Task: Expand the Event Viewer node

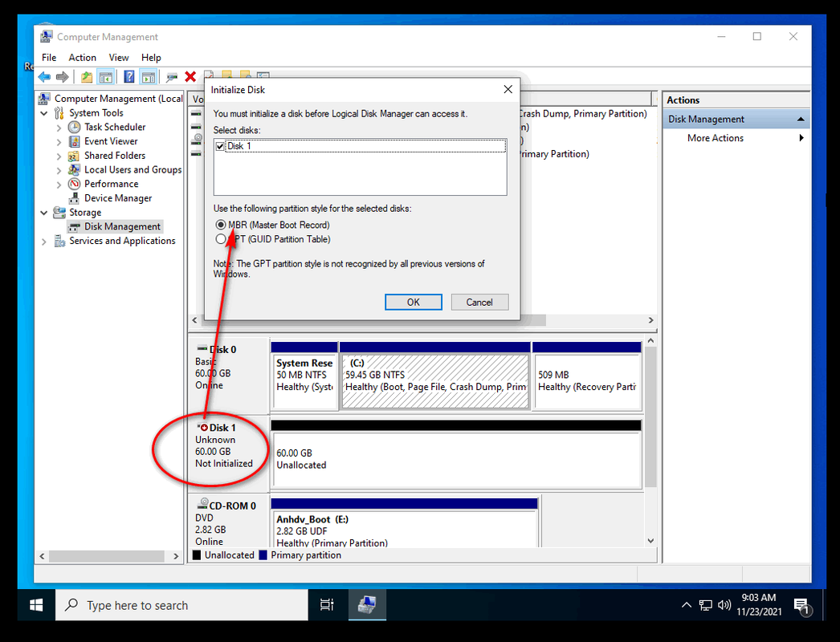Action: (59, 142)
